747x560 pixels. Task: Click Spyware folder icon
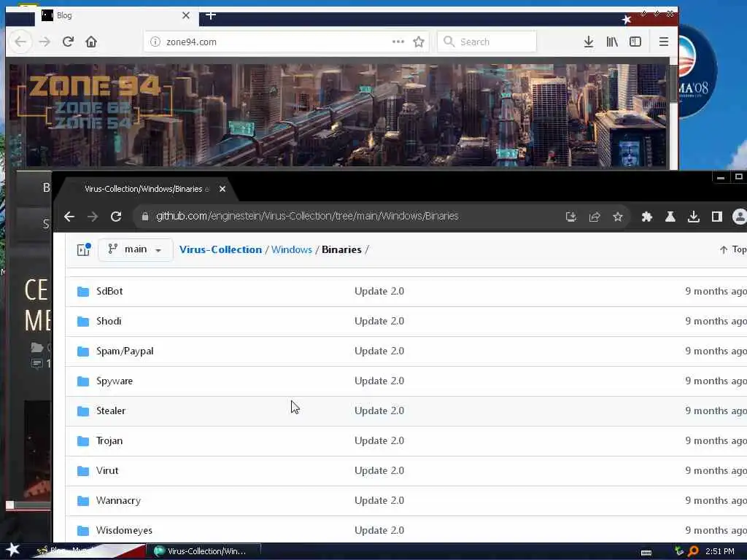pos(83,381)
